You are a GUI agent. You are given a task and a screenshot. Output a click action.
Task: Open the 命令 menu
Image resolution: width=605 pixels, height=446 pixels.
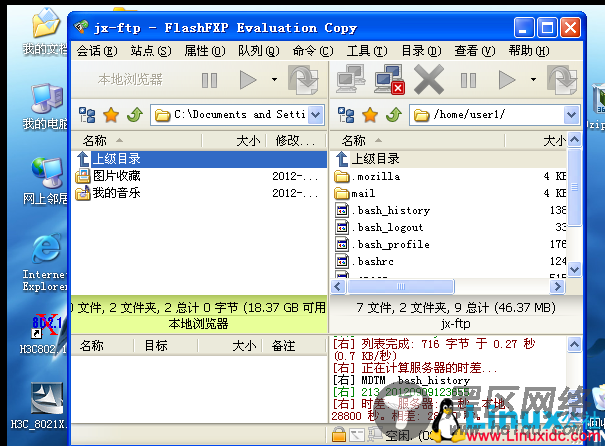313,51
